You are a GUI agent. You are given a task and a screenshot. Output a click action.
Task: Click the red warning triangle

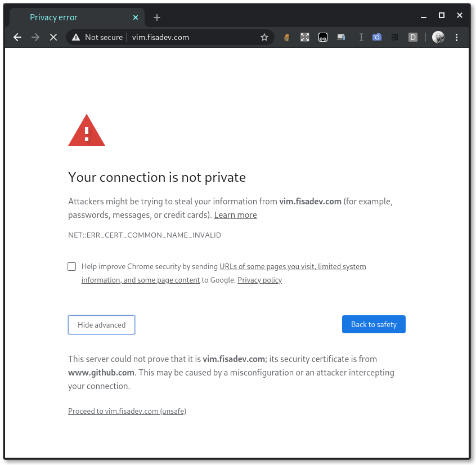pyautogui.click(x=87, y=130)
